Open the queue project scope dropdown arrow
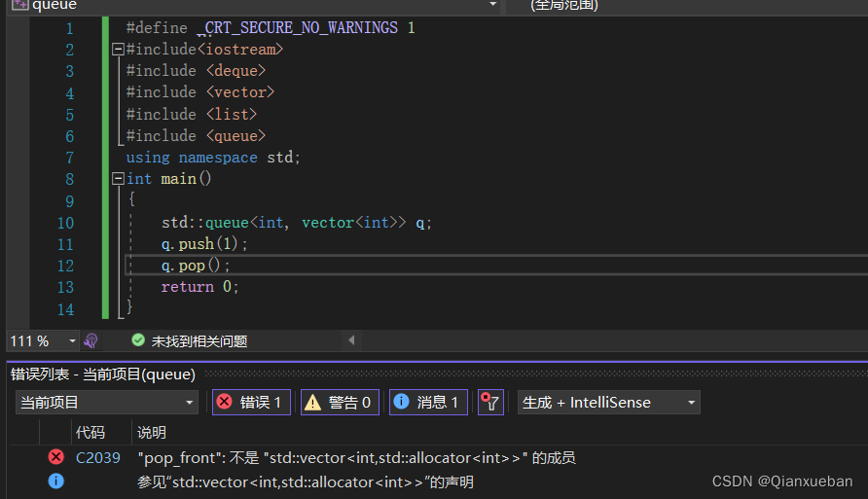The image size is (868, 499). point(492,5)
